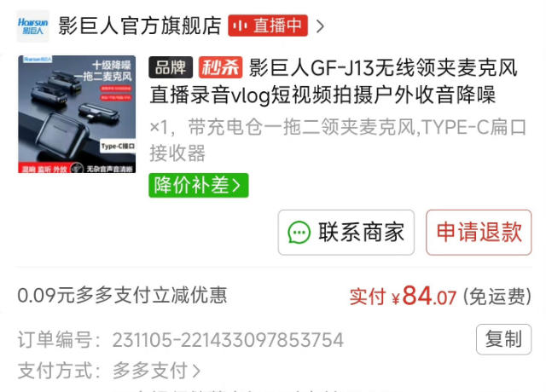Tap live signal bars icon in badge

point(241,26)
